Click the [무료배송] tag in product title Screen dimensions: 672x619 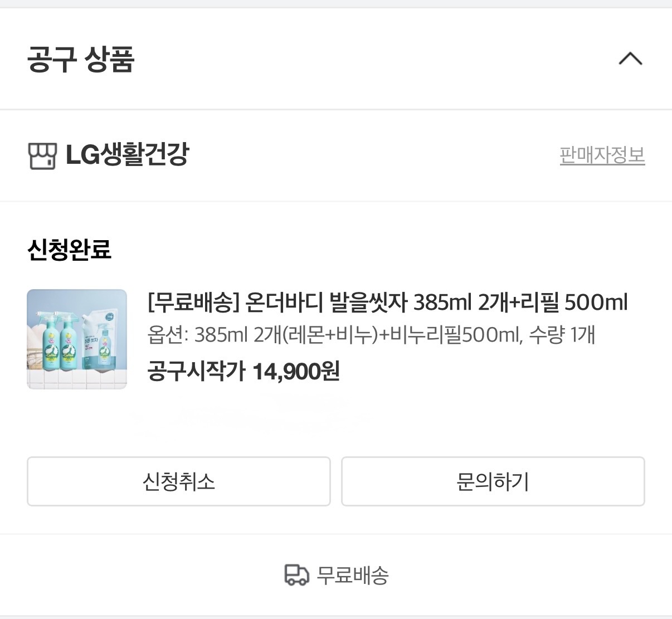click(193, 303)
